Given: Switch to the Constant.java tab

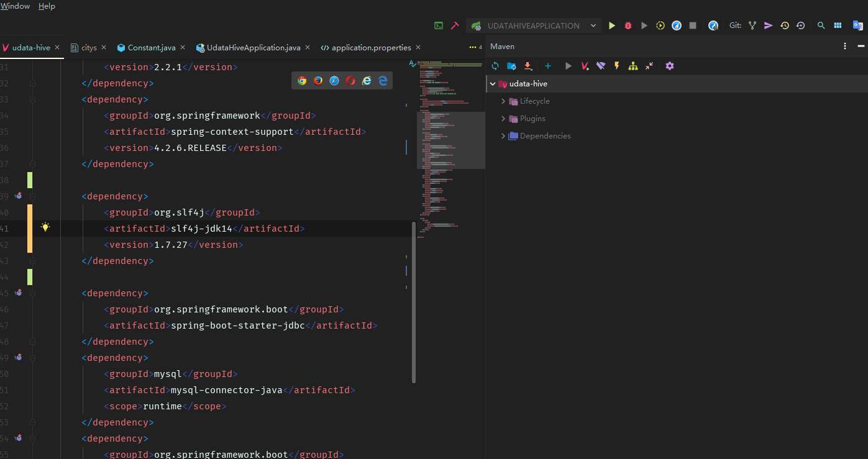Looking at the screenshot, I should 152,48.
